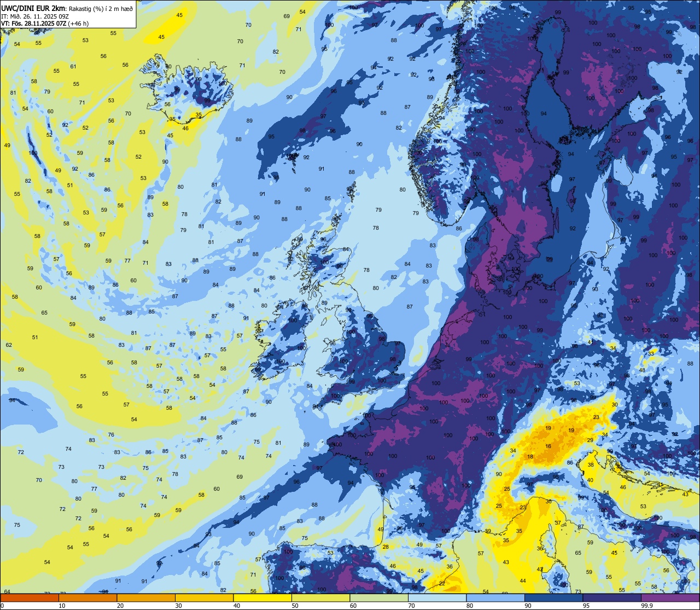Click the legend tick label 20

(x=120, y=606)
